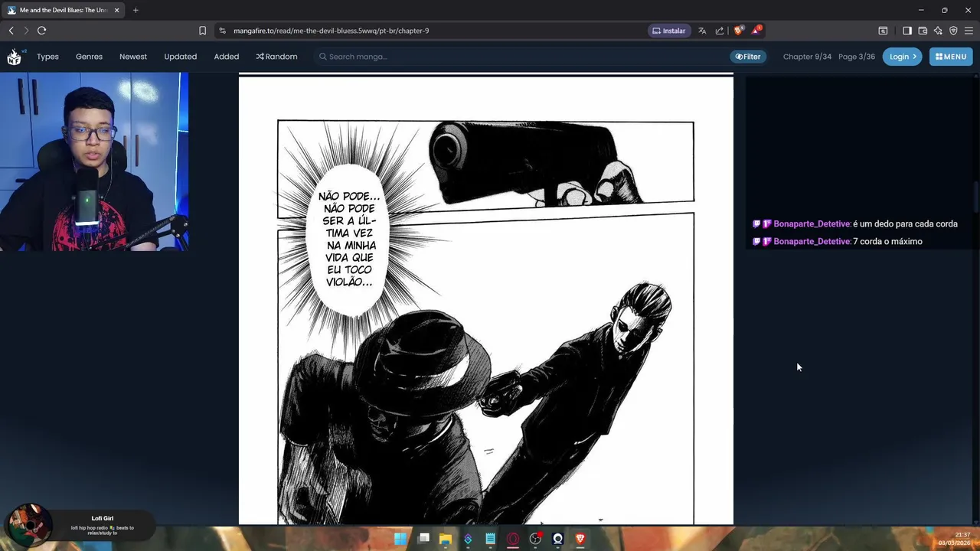Select the Me and the Devil Blues tab
The image size is (980, 551).
coord(63,10)
